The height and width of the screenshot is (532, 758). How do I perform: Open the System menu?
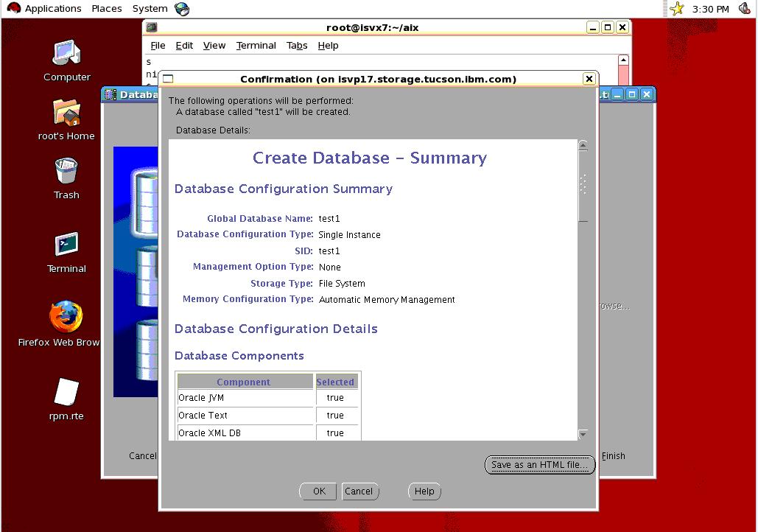(x=150, y=9)
